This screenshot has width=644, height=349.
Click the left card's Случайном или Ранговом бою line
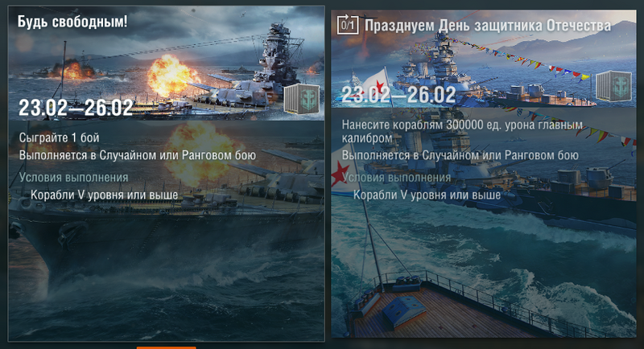click(138, 155)
